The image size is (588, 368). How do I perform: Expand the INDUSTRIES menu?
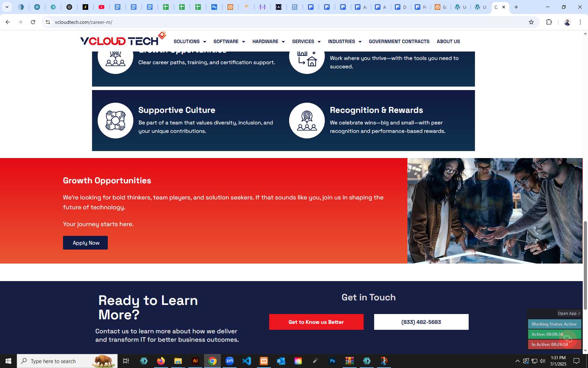[x=345, y=41]
